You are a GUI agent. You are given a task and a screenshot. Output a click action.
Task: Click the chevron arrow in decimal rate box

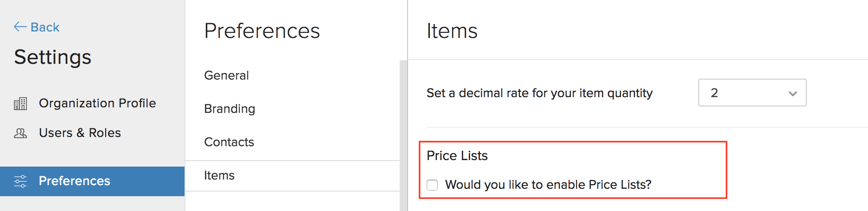point(792,93)
